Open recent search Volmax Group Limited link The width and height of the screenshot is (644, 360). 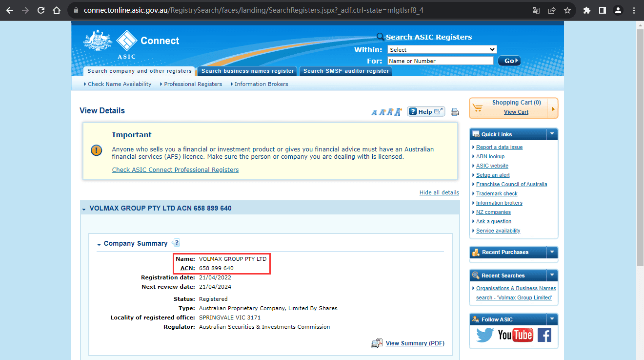click(516, 293)
